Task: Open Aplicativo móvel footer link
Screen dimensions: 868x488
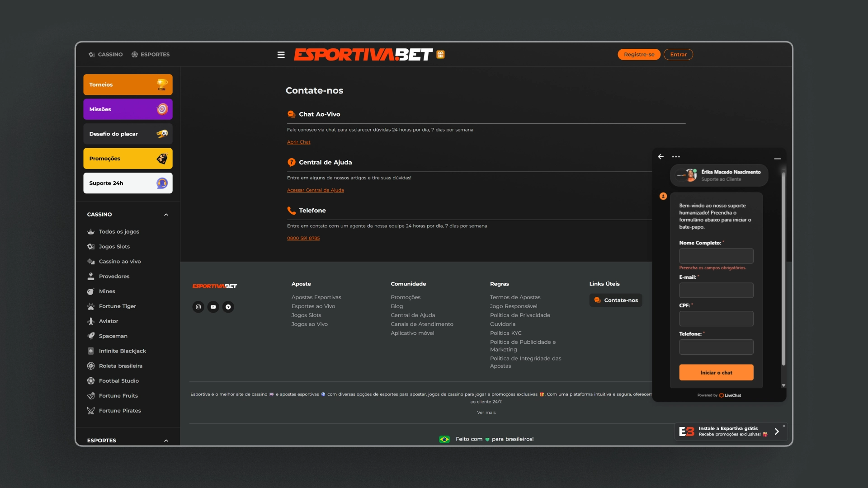Action: tap(412, 333)
